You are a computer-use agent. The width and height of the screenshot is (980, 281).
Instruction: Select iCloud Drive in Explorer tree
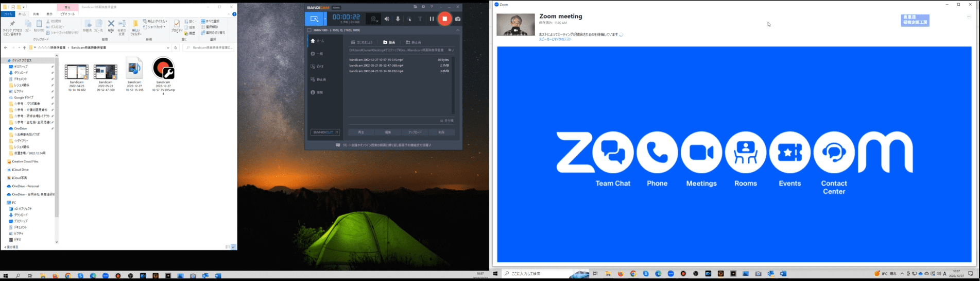click(21, 170)
